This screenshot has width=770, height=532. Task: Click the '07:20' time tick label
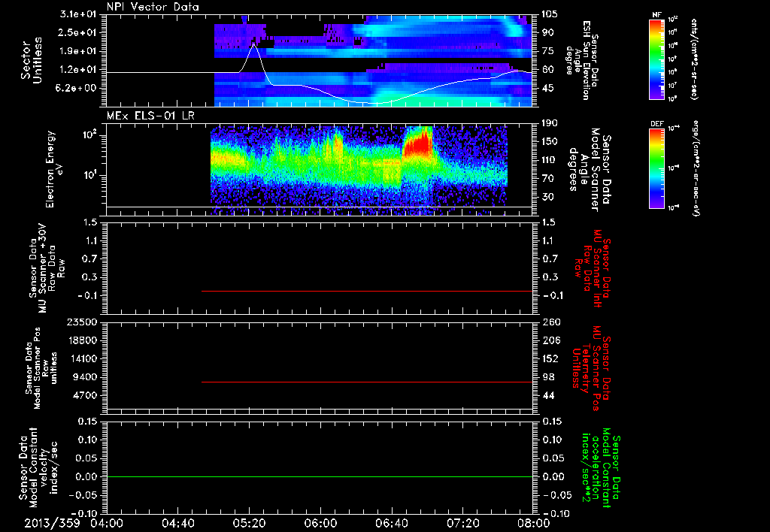(x=462, y=523)
